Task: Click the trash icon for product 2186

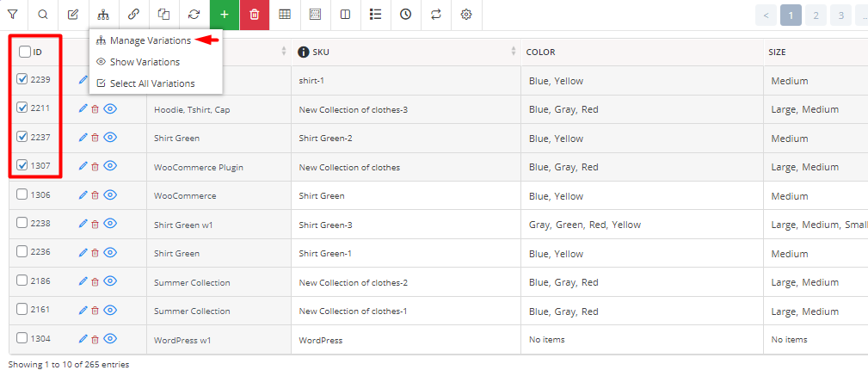Action: click(x=95, y=281)
